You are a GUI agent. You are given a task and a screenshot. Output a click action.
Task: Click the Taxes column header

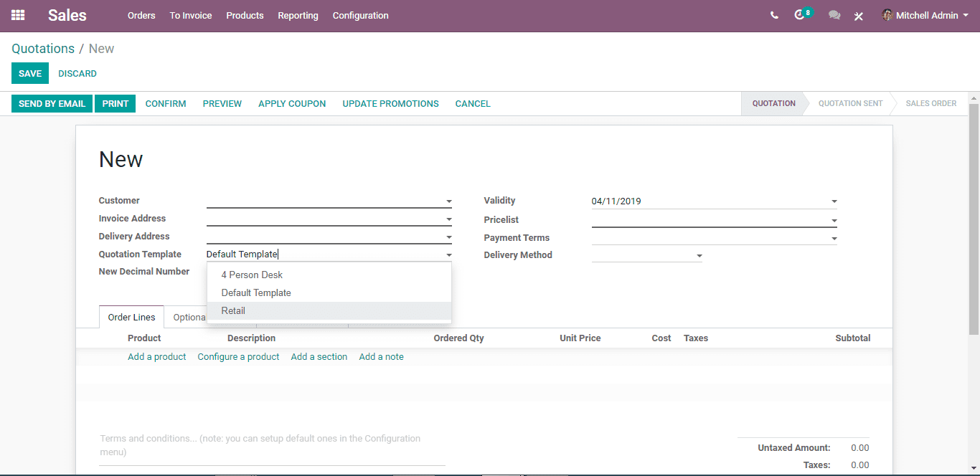pyautogui.click(x=696, y=338)
